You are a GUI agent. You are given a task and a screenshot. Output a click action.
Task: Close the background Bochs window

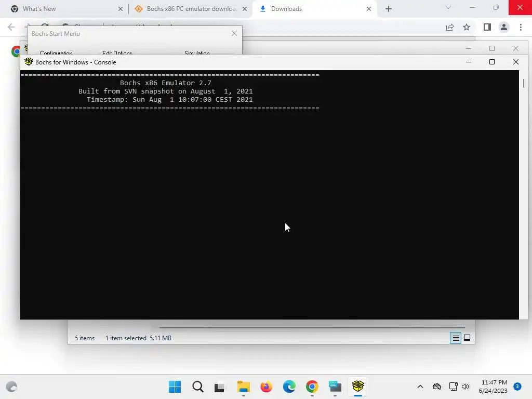click(516, 48)
